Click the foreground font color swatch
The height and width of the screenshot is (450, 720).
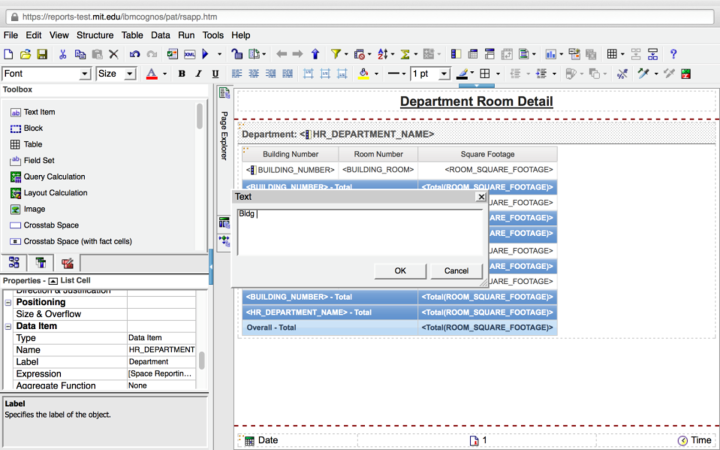[x=152, y=74]
